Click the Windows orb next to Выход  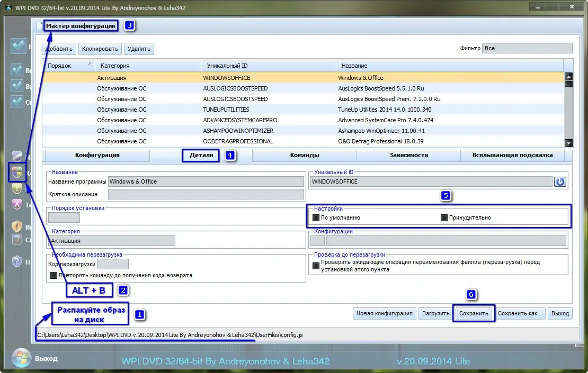[x=21, y=358]
